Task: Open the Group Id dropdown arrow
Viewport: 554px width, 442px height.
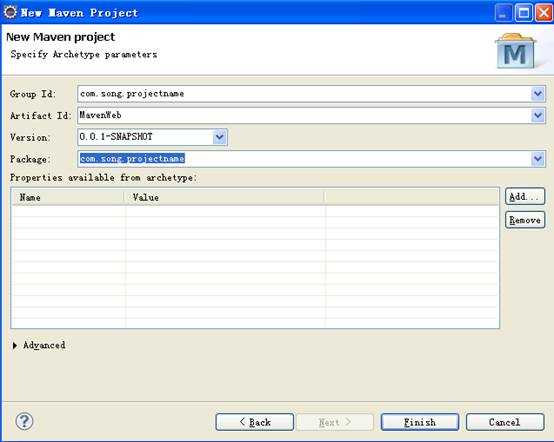Action: coord(538,94)
